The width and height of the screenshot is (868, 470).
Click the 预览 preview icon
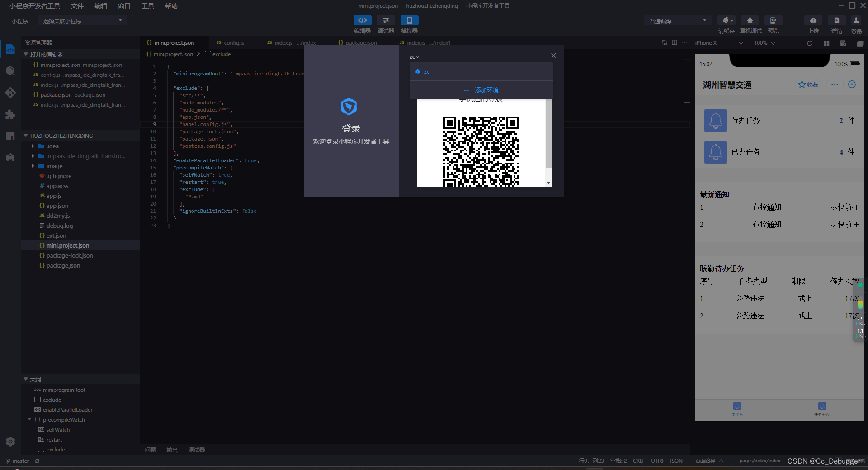[774, 20]
